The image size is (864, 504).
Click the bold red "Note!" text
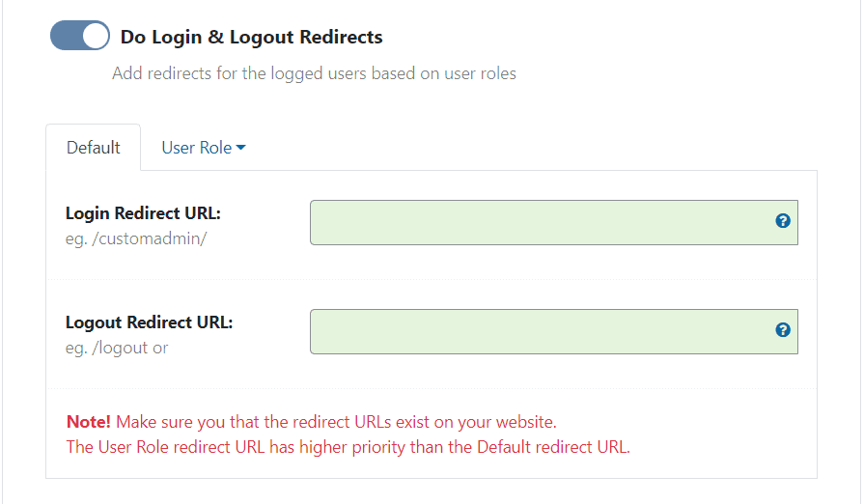(89, 422)
